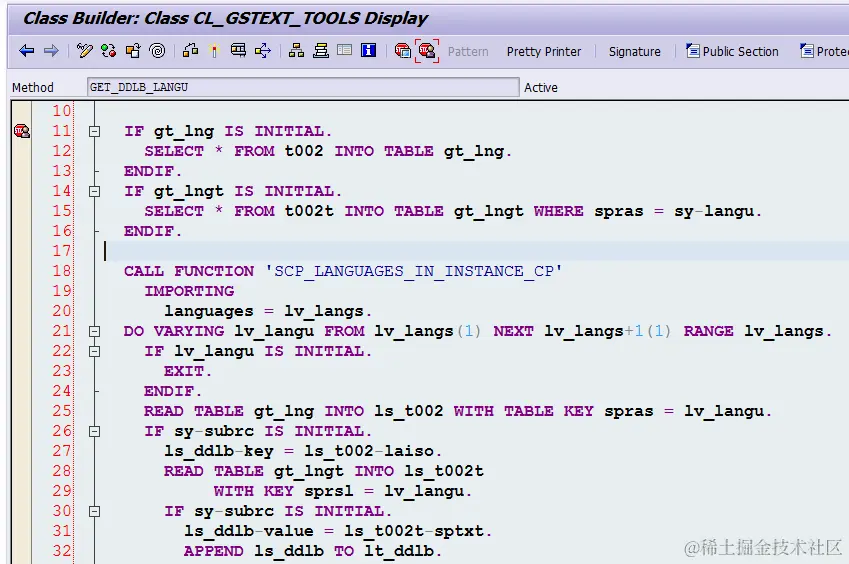Click 'READ TABLE gt_lng INTO ls_t002' line 25
The height and width of the screenshot is (564, 849).
(x=293, y=411)
